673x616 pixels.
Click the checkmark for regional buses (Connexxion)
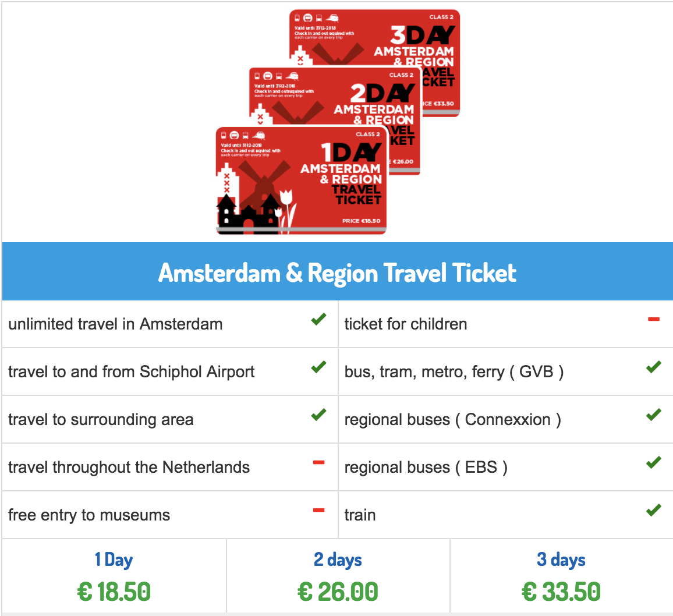(x=654, y=415)
